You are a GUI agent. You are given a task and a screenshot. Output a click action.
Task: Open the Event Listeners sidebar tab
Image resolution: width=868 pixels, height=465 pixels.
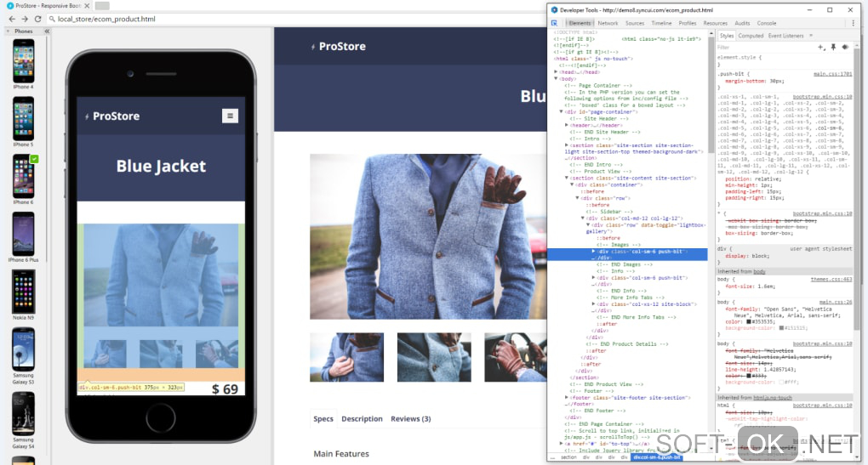(x=785, y=36)
